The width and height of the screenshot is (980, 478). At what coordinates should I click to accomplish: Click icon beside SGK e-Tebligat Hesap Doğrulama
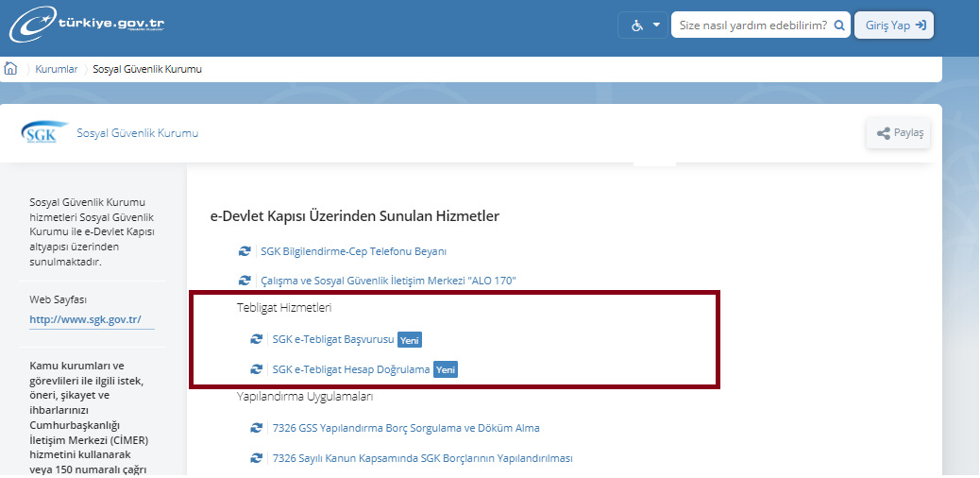click(x=256, y=369)
